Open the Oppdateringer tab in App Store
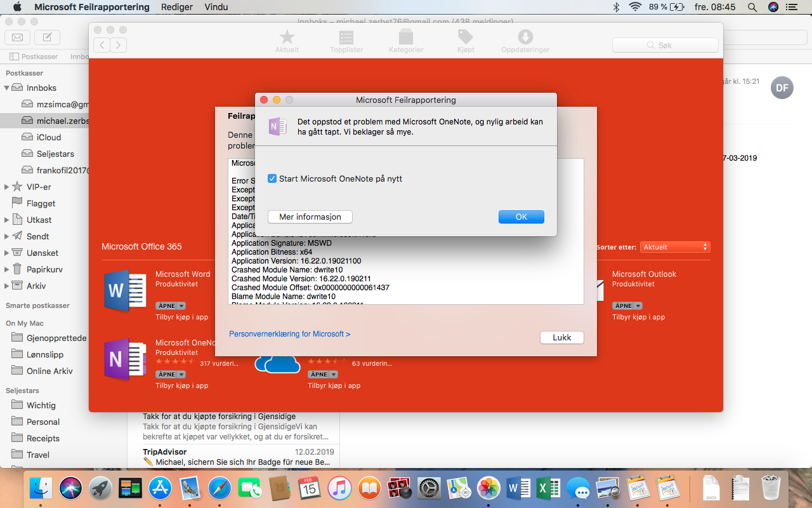The height and width of the screenshot is (508, 812). [x=525, y=41]
